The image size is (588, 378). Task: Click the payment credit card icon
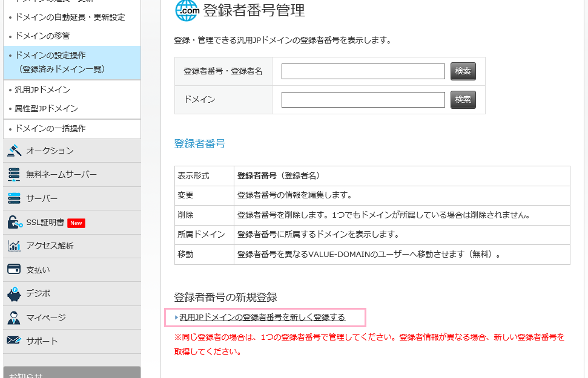14,270
